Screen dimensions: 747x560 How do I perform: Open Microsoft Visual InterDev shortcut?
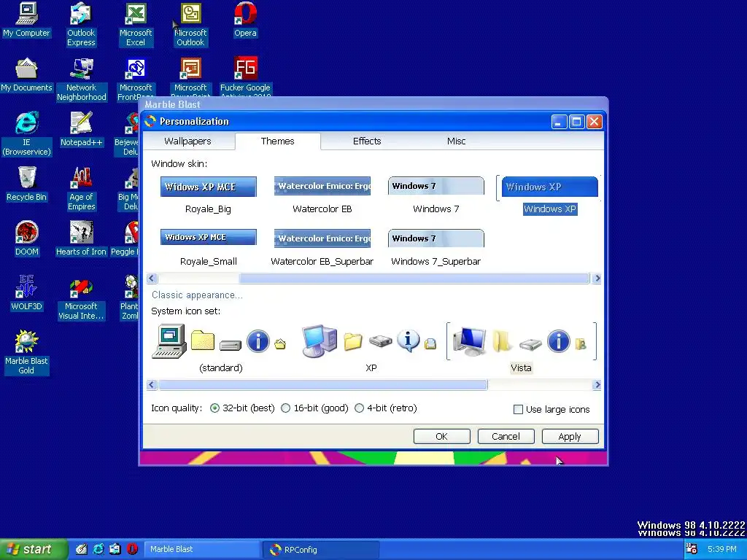click(81, 298)
